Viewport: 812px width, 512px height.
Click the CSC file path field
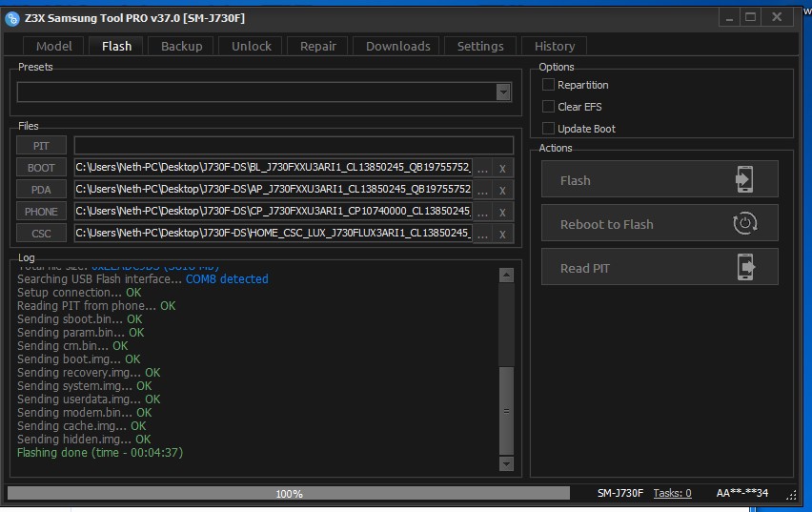tap(274, 234)
